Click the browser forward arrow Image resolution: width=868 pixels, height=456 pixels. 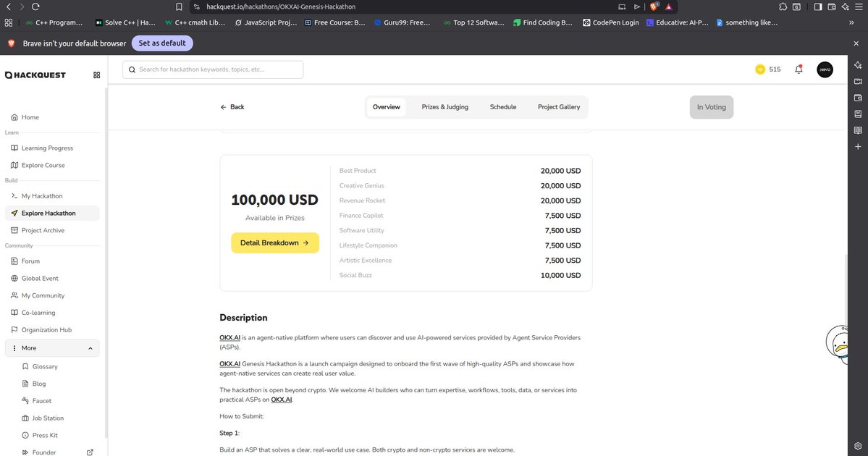[x=22, y=7]
